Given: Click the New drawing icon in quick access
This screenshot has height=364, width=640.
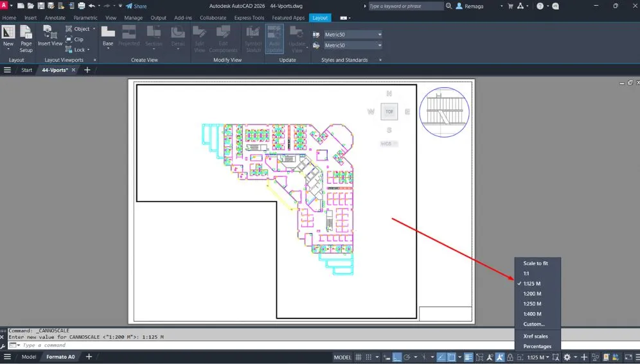Looking at the screenshot, I should point(21,6).
